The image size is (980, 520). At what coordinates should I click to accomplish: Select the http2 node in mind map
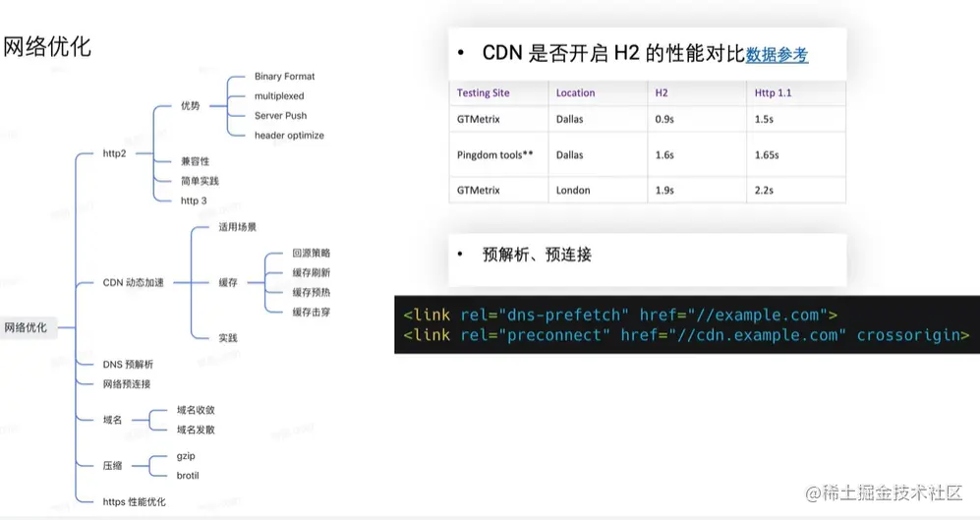coord(114,153)
